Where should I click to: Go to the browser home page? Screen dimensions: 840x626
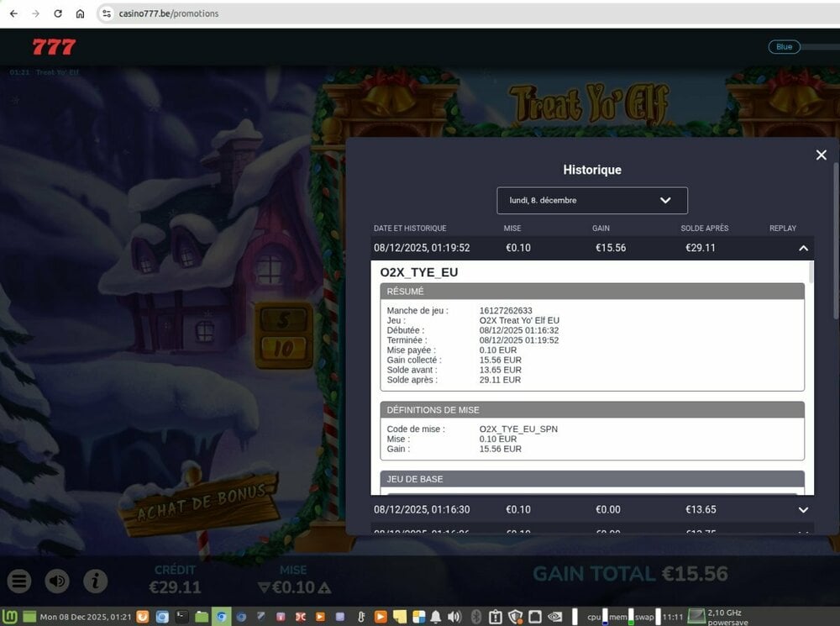(80, 13)
